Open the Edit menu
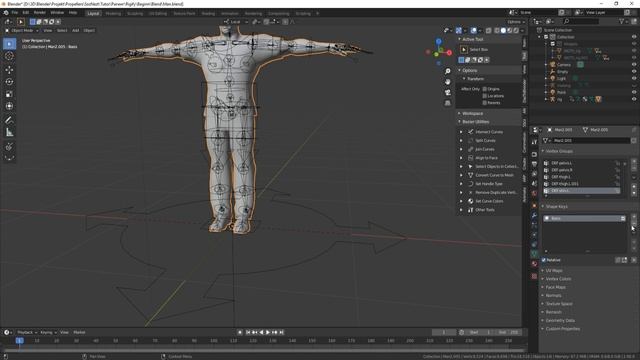Image resolution: width=640 pixels, height=360 pixels. [x=26, y=13]
